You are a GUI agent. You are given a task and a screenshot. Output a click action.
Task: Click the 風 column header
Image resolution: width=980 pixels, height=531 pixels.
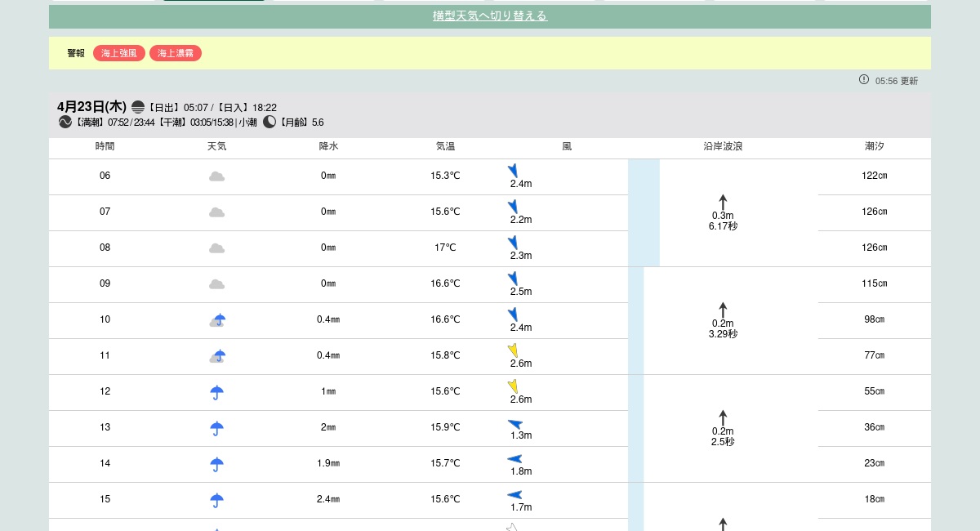567,146
